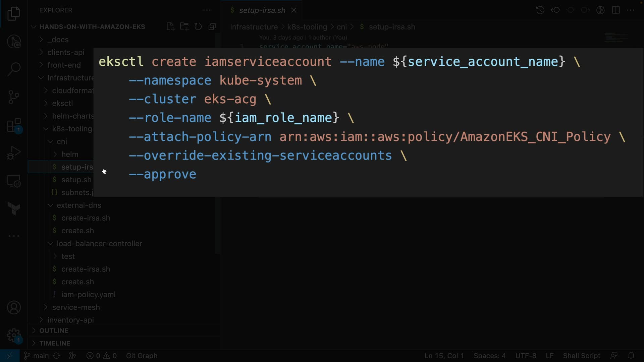Collapse the load-balancer-controller folder
Image resolution: width=644 pixels, height=362 pixels.
99,244
